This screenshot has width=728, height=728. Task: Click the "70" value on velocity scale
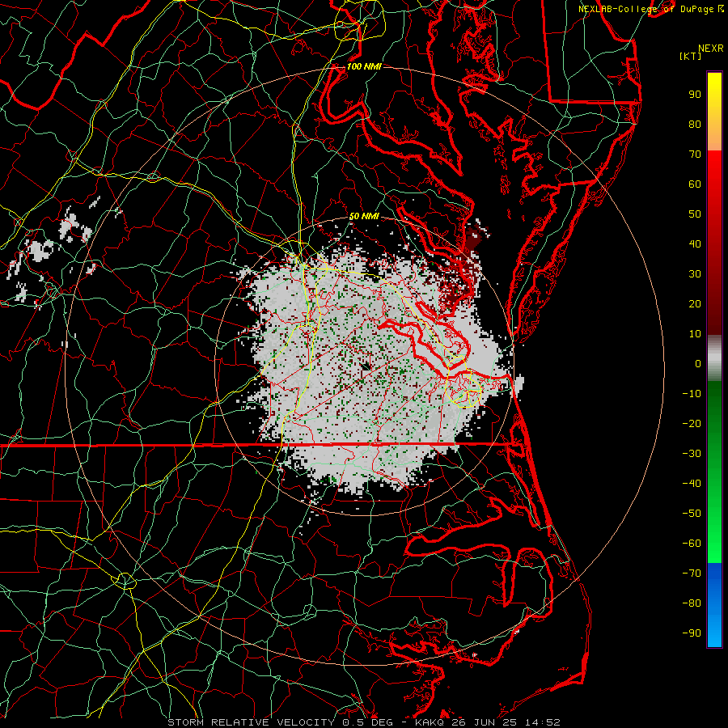(x=695, y=154)
